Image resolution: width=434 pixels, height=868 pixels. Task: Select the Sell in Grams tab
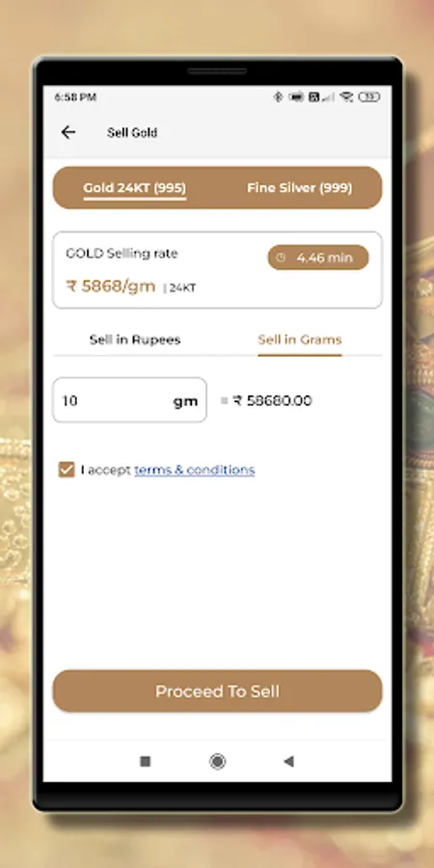coord(300,339)
